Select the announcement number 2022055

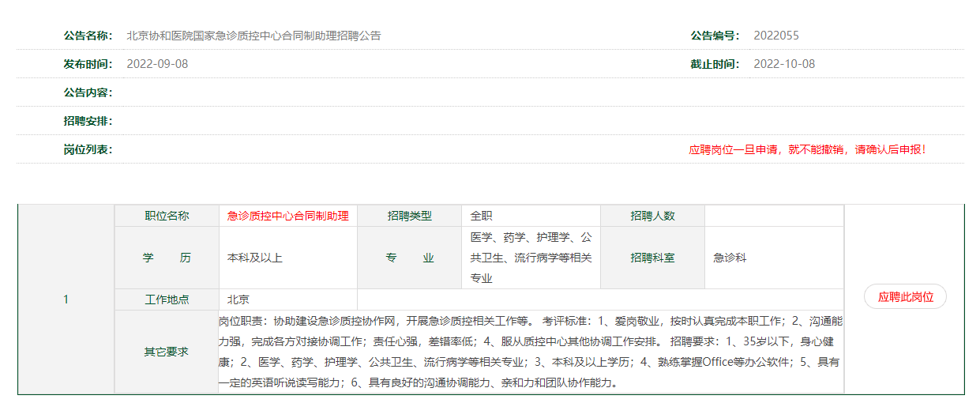click(776, 36)
